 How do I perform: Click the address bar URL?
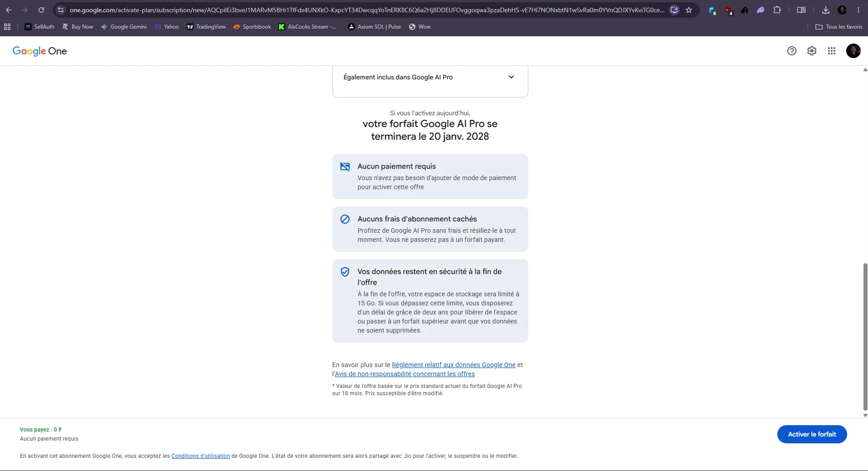click(x=367, y=10)
